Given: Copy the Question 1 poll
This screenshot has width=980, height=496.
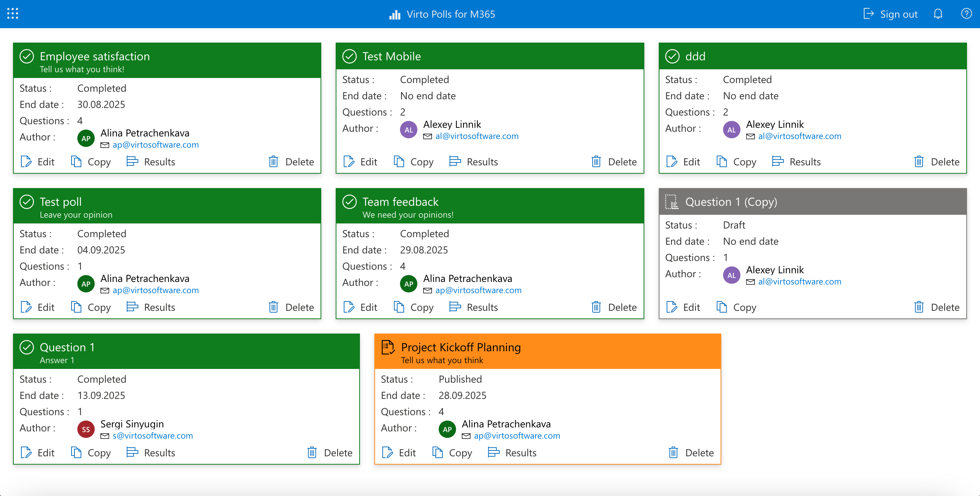Looking at the screenshot, I should click(x=91, y=453).
